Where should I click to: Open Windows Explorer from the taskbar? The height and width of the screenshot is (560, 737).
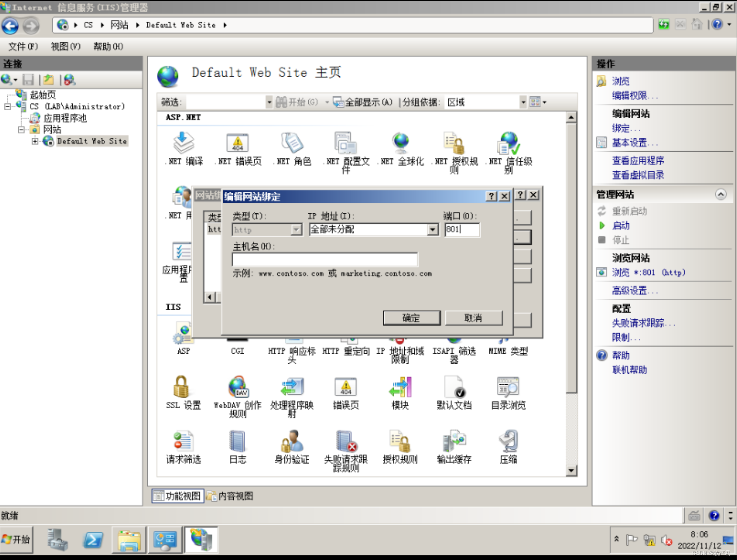pos(129,539)
